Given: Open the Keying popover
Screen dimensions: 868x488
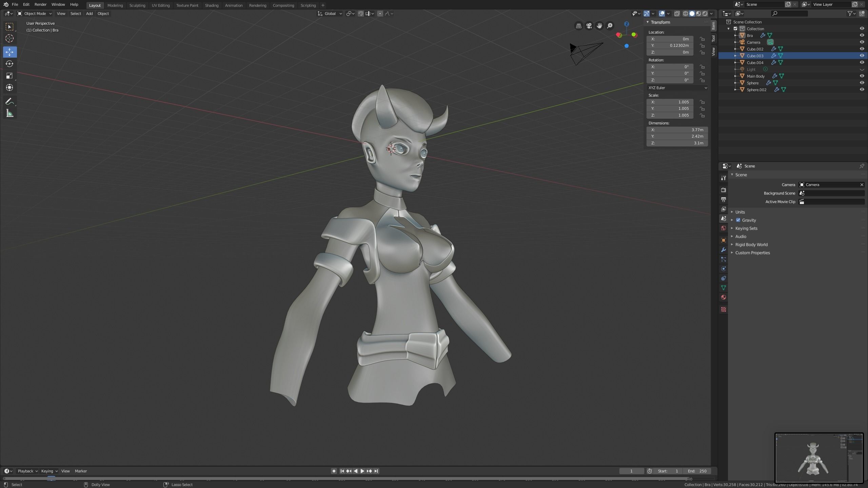Looking at the screenshot, I should [x=49, y=471].
